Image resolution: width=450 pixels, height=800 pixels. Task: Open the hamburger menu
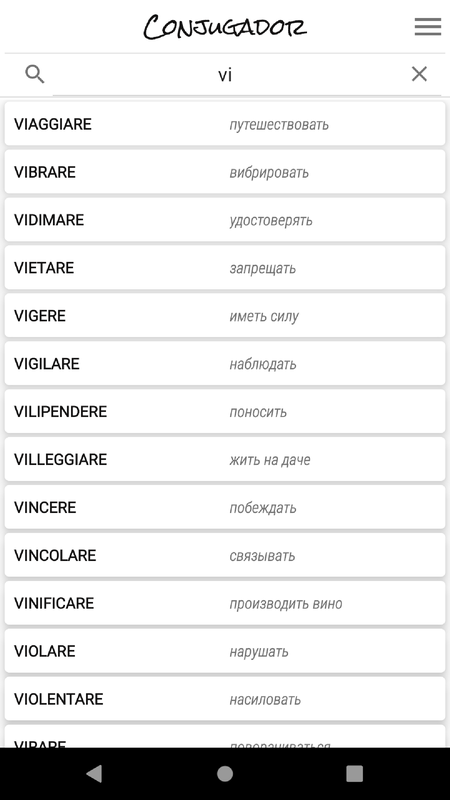428,27
